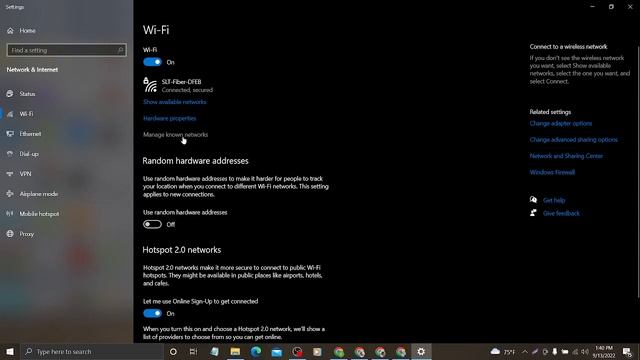The width and height of the screenshot is (640, 360).
Task: Click Show available networks
Action: (175, 102)
